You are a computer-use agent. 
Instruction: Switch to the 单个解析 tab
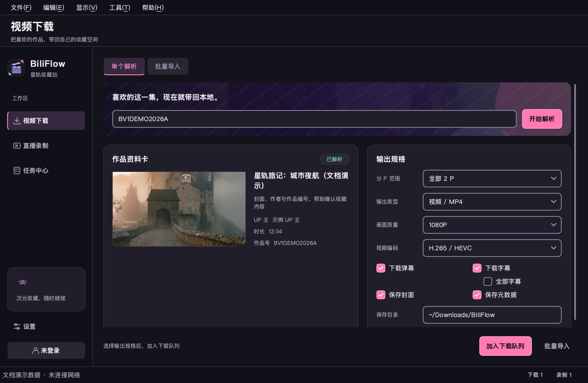click(124, 66)
